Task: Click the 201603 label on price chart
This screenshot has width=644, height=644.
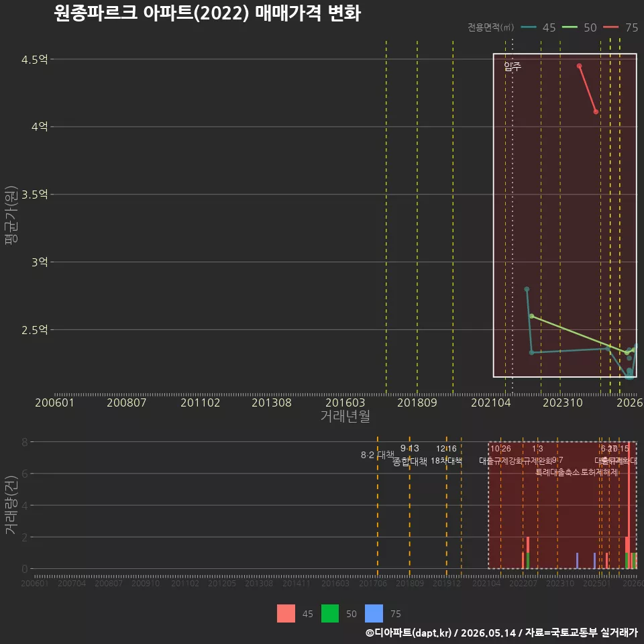Action: click(x=345, y=402)
